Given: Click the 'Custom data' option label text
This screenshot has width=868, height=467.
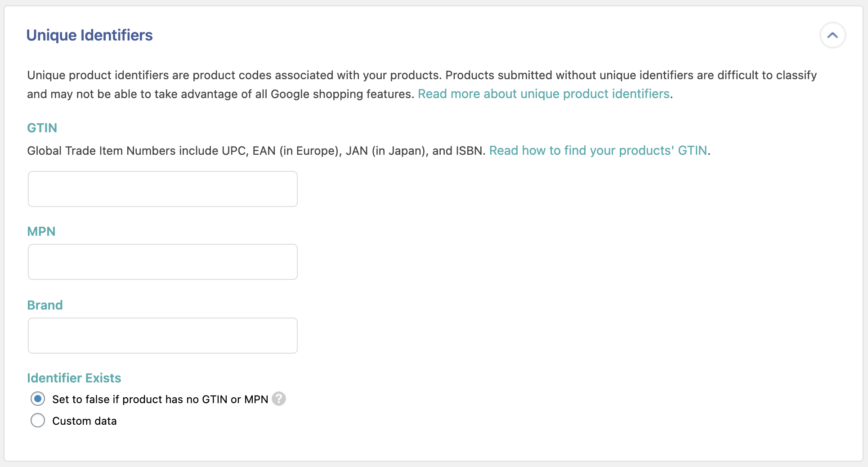Looking at the screenshot, I should coord(84,421).
